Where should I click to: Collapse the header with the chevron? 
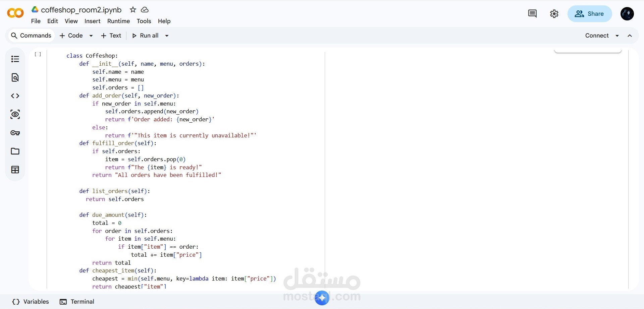[x=630, y=36]
